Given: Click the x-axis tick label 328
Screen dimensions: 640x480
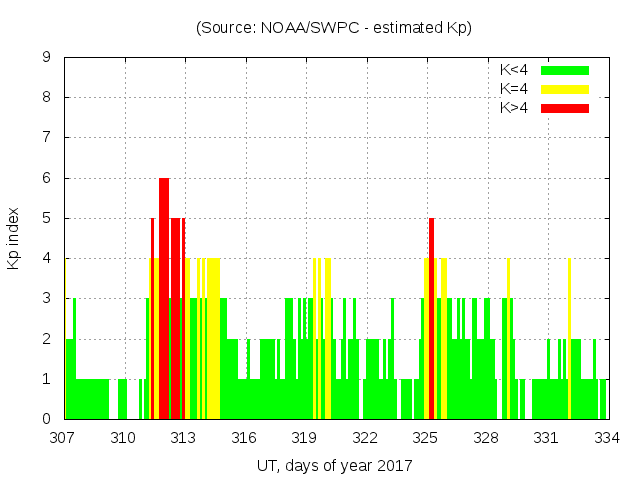Looking at the screenshot, I should tap(486, 438).
